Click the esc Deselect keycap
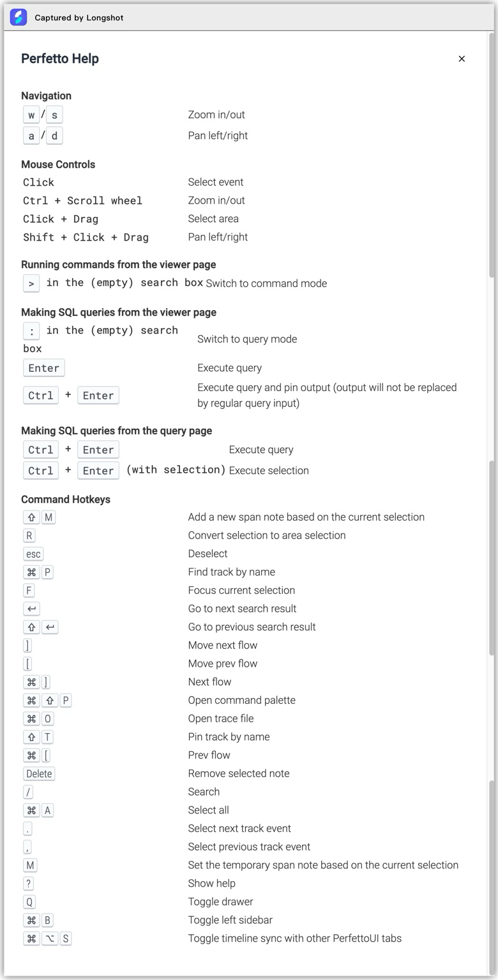This screenshot has width=498, height=980. tap(33, 554)
